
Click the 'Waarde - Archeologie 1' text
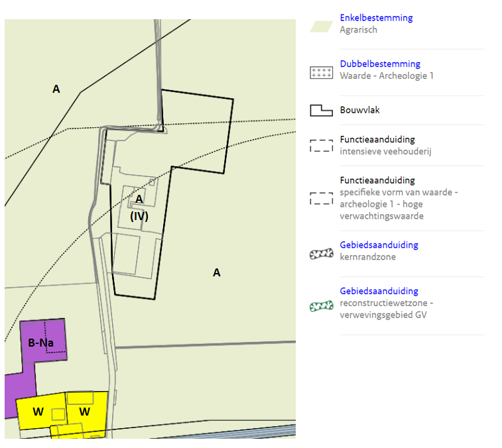coord(387,76)
